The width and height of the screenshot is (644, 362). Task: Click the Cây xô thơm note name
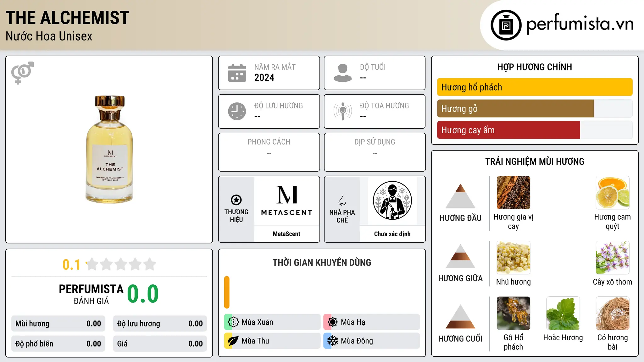(x=612, y=282)
